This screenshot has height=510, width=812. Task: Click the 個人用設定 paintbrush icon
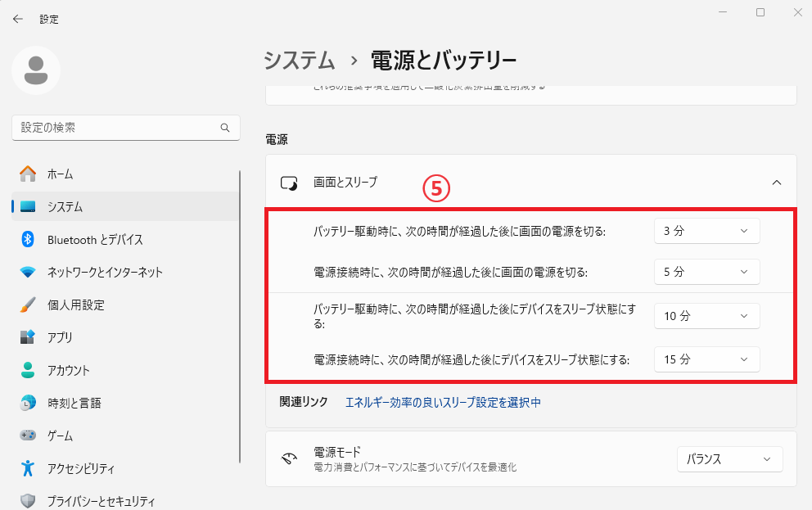(28, 305)
